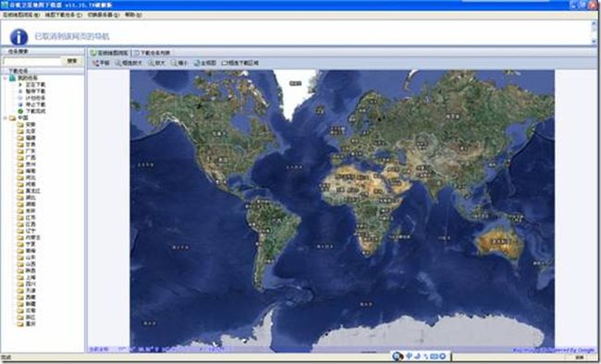Select the 我的任务 root item
This screenshot has height=364, width=601.
point(27,78)
